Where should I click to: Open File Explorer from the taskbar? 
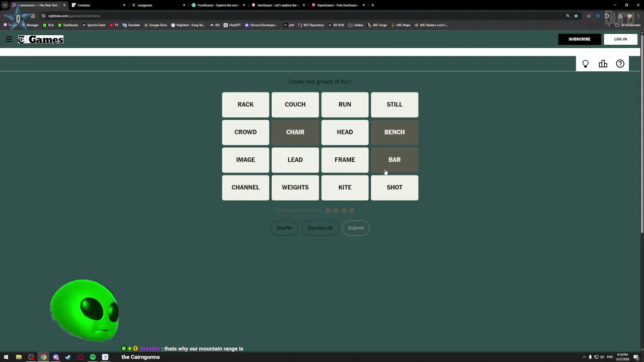coord(19,357)
